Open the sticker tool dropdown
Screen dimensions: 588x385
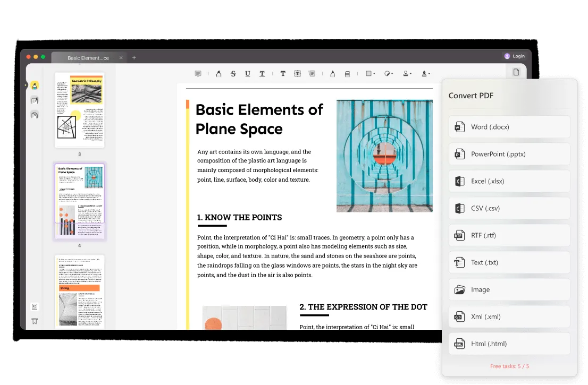click(389, 74)
